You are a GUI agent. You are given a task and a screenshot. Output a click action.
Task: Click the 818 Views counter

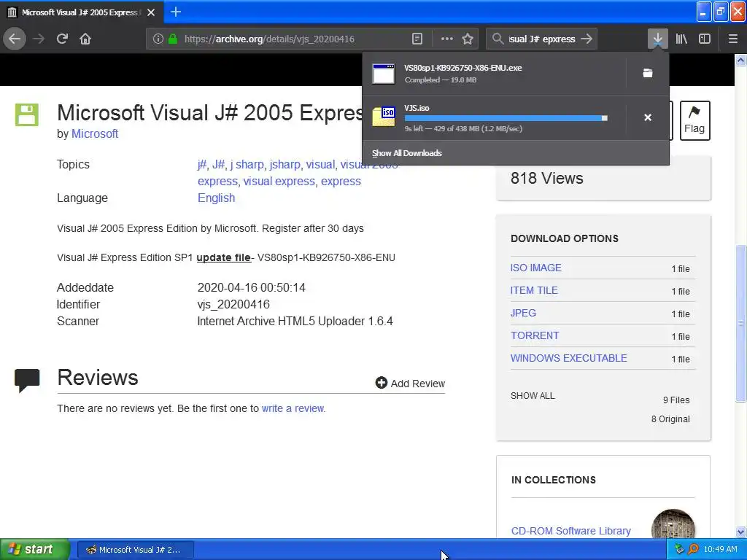[x=547, y=178]
